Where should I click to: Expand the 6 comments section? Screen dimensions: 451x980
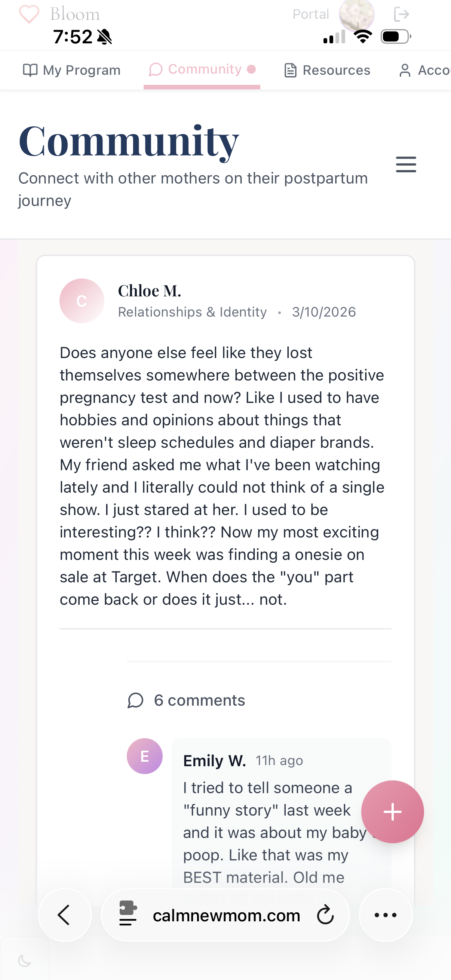point(187,700)
